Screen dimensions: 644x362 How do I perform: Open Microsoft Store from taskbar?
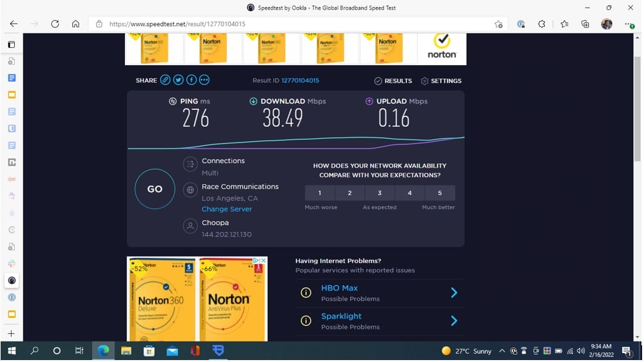pyautogui.click(x=149, y=351)
